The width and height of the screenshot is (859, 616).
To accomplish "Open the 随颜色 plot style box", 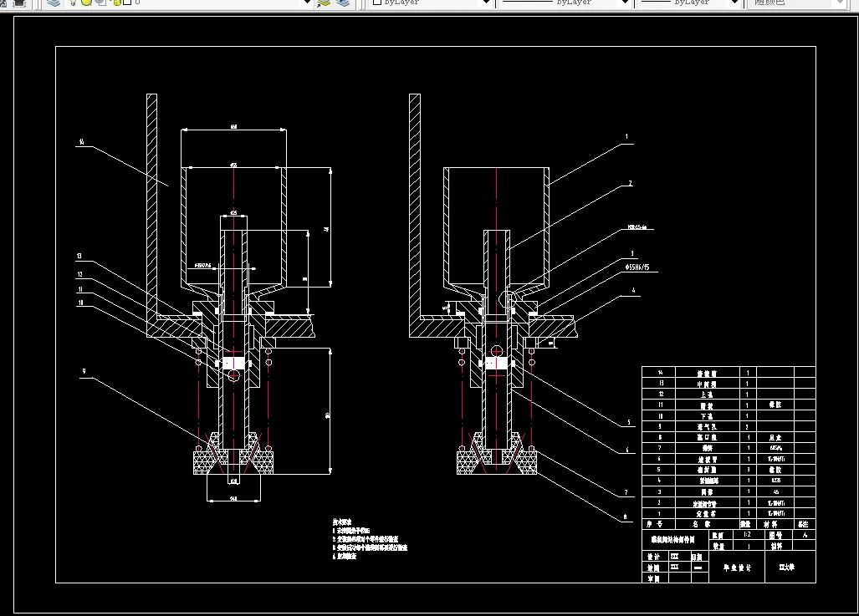I will click(797, 3).
